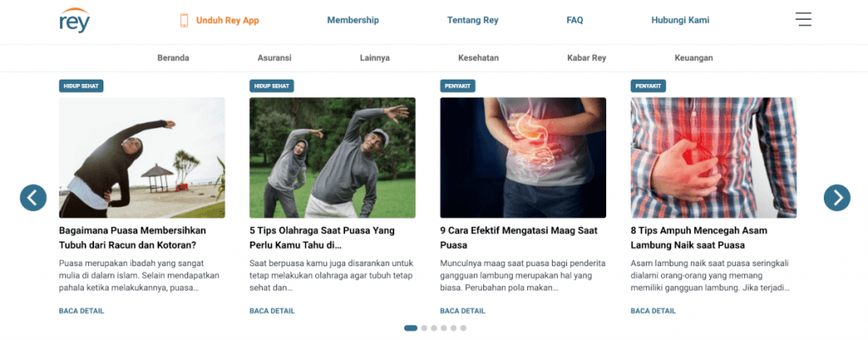Open Hubungi Kami link
This screenshot has width=868, height=340.
tap(680, 20)
